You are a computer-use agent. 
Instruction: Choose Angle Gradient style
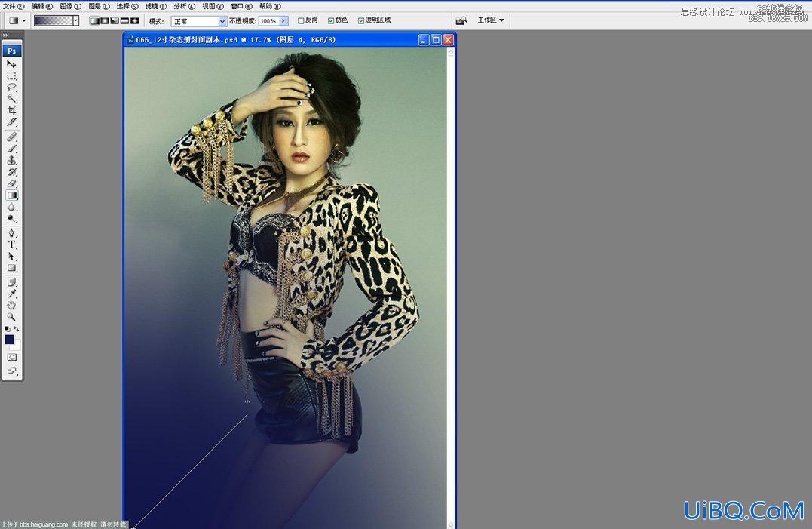pos(115,20)
